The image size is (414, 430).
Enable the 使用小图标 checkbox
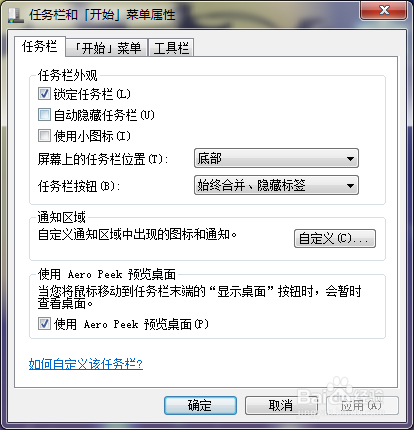[x=44, y=136]
